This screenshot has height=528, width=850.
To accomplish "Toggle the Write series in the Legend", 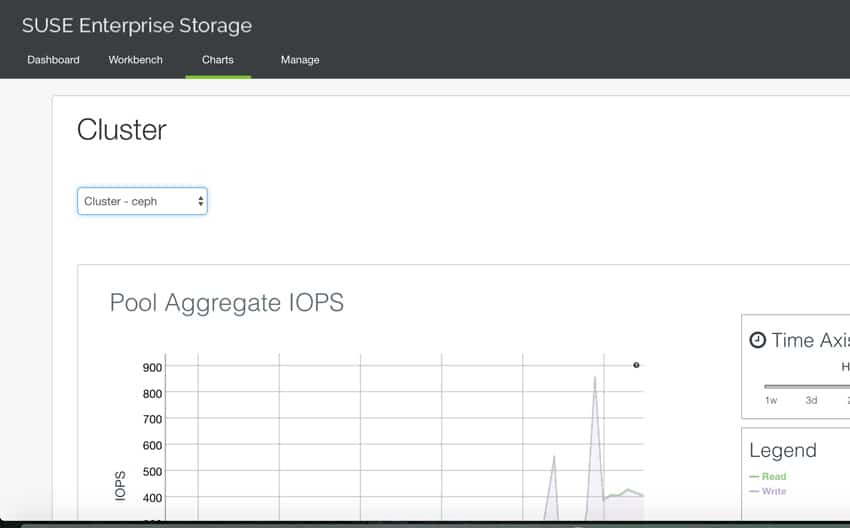I will [774, 491].
